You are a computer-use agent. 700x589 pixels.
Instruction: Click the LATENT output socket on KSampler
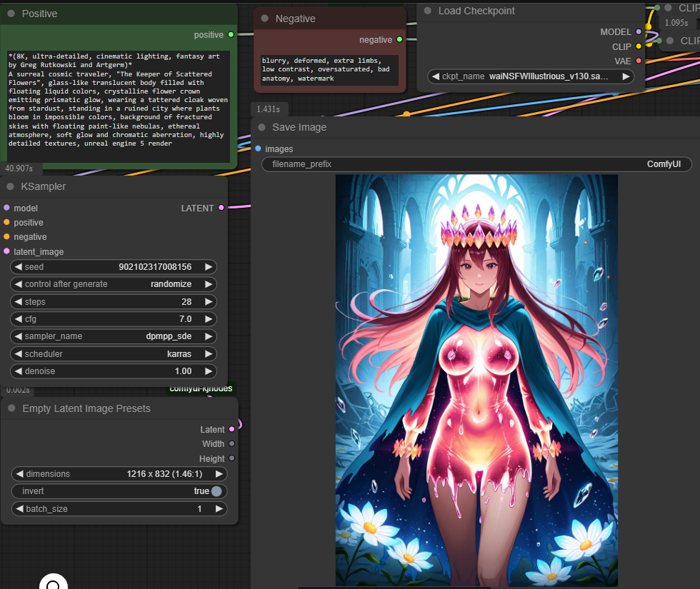tap(221, 208)
